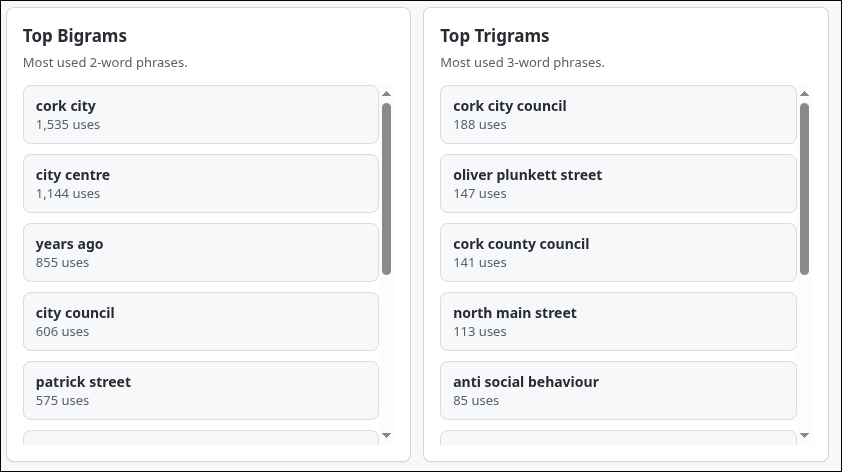Choose the 'north main street' trigram
The image size is (842, 472).
[617, 321]
